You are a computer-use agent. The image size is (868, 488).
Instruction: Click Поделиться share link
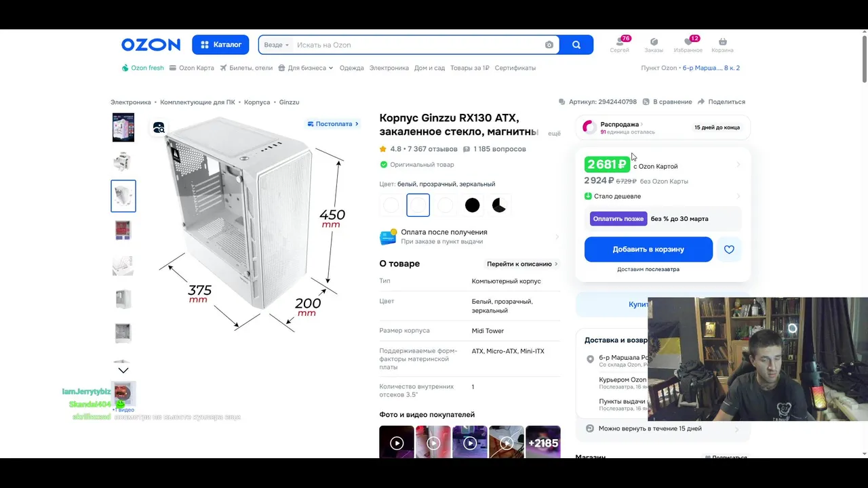721,102
